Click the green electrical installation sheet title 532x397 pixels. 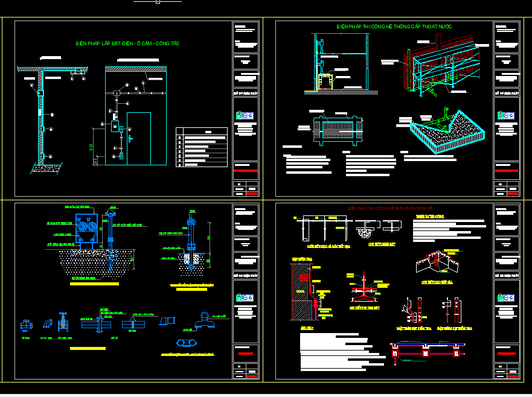127,43
